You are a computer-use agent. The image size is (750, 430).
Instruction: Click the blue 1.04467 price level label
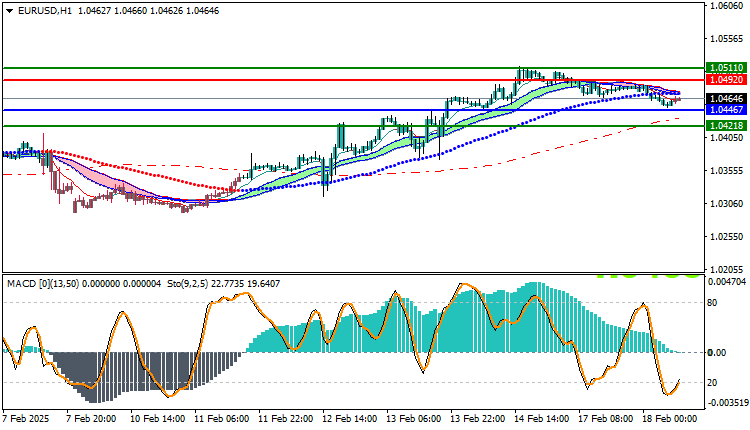(726, 110)
